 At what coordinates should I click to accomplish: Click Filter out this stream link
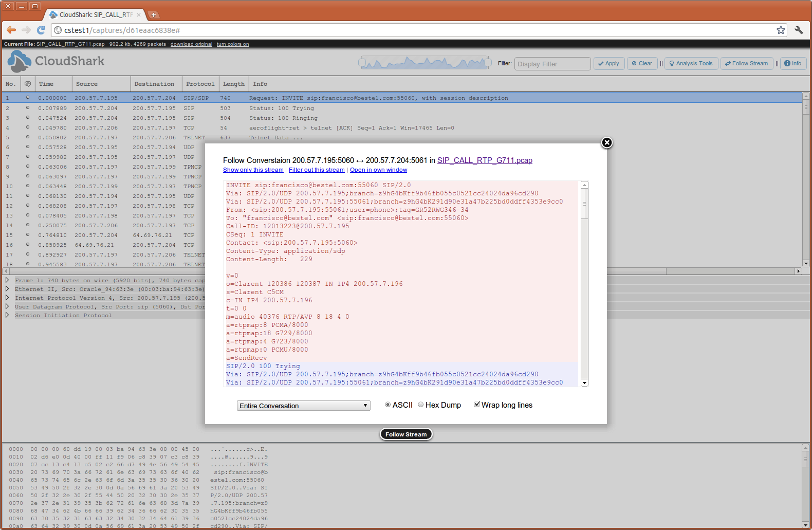tap(317, 170)
